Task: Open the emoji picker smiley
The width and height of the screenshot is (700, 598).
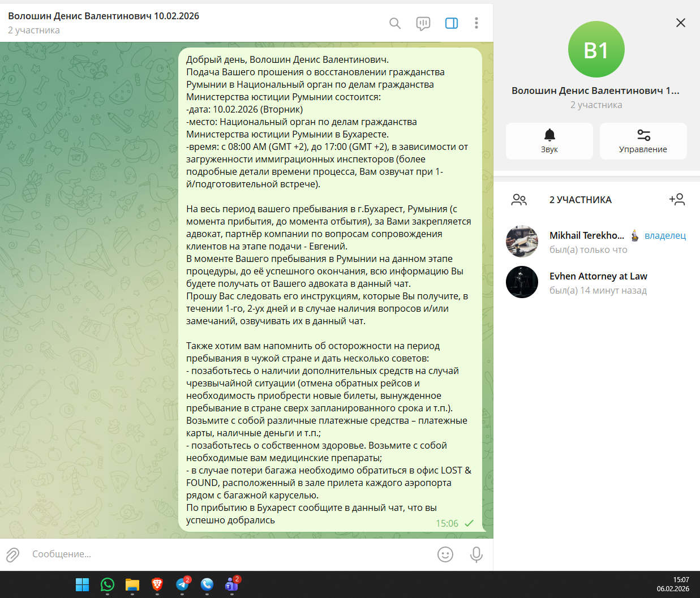Action: [445, 554]
